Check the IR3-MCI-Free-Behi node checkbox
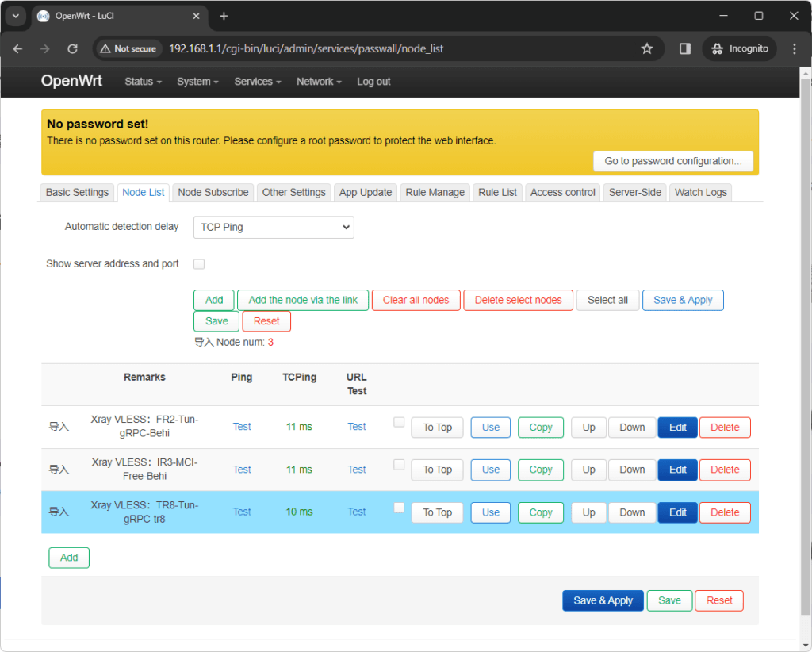Image resolution: width=812 pixels, height=652 pixels. 399,465
